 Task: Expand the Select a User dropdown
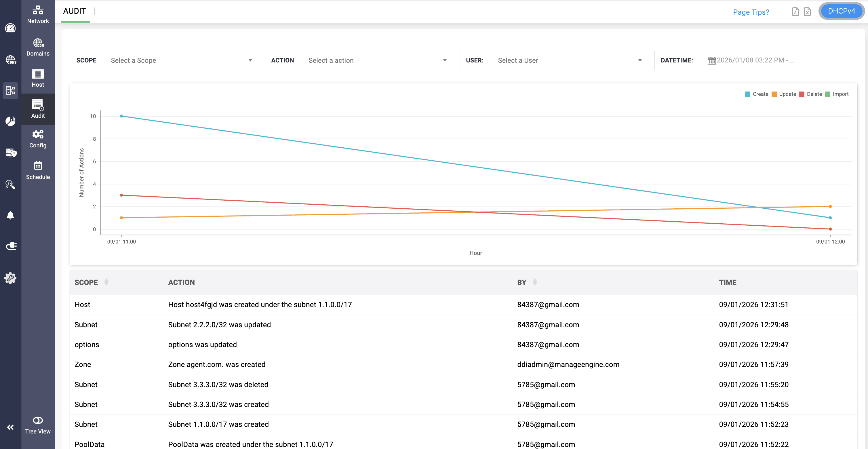570,60
